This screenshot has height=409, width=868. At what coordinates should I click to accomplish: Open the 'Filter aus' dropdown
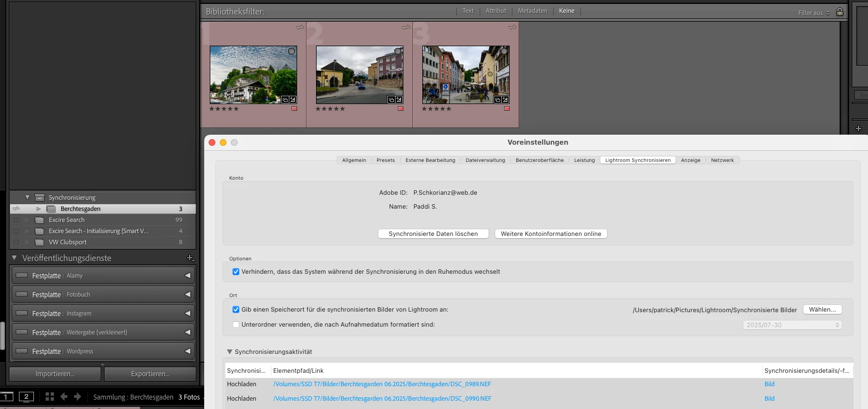point(814,12)
